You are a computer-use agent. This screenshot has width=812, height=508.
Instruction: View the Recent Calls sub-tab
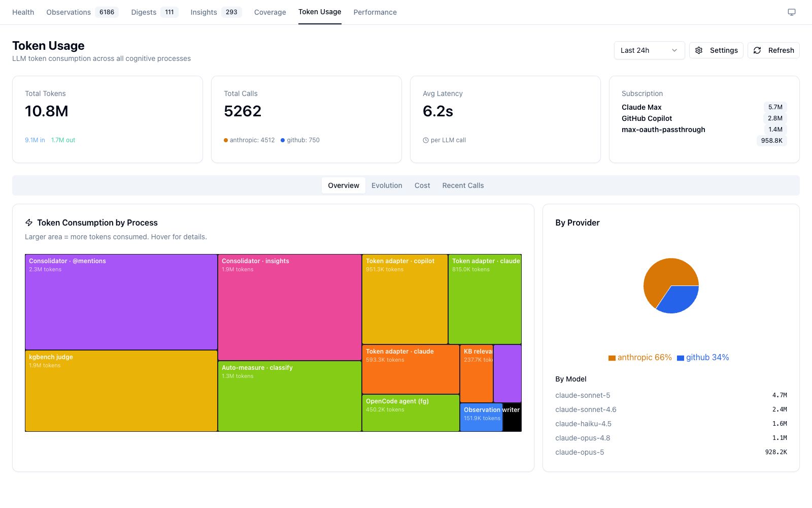tap(463, 185)
